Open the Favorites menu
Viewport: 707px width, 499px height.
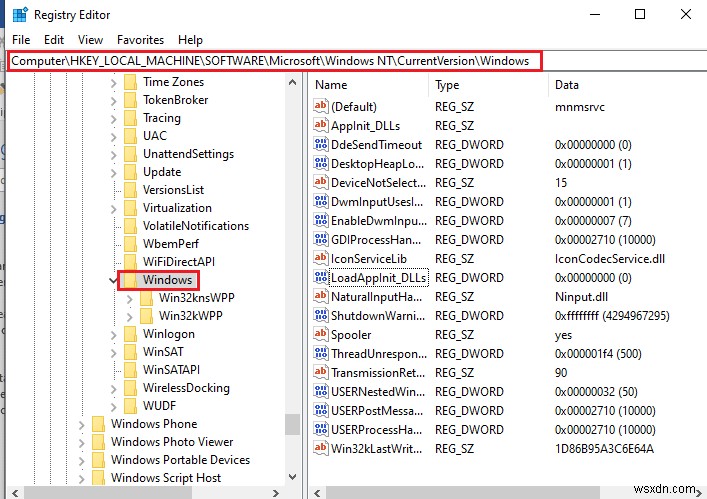[x=140, y=40]
